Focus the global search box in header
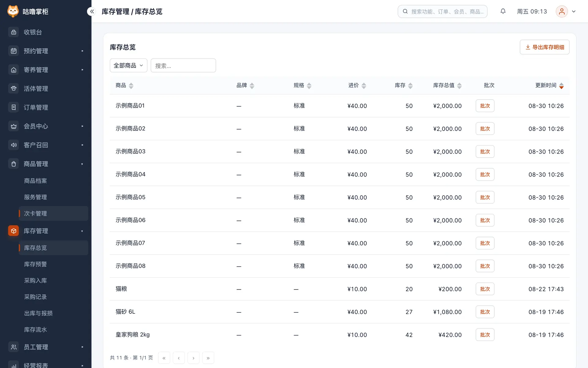This screenshot has height=368, width=588. 443,11
